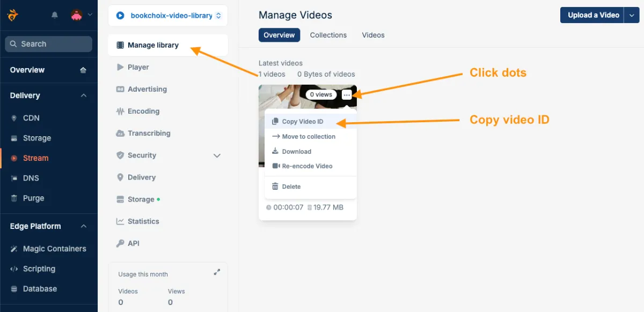Viewport: 644px width, 312px height.
Task: Open the API section icon
Action: click(119, 243)
